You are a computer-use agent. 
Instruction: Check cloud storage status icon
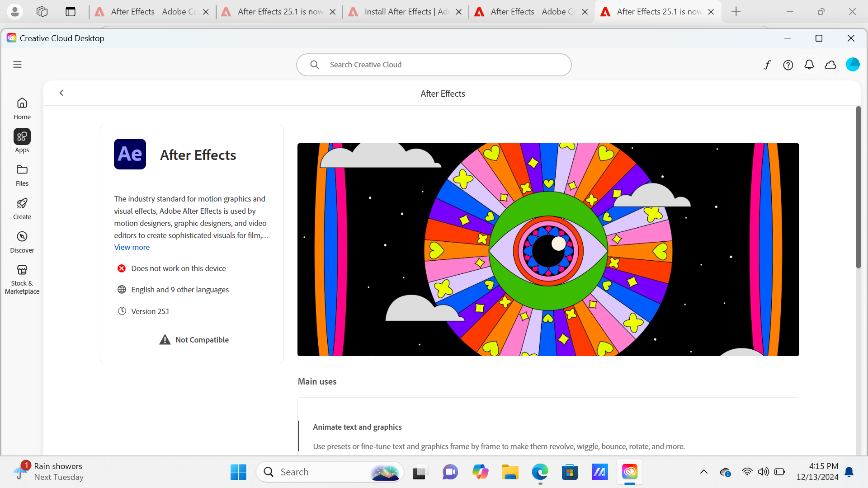[830, 65]
